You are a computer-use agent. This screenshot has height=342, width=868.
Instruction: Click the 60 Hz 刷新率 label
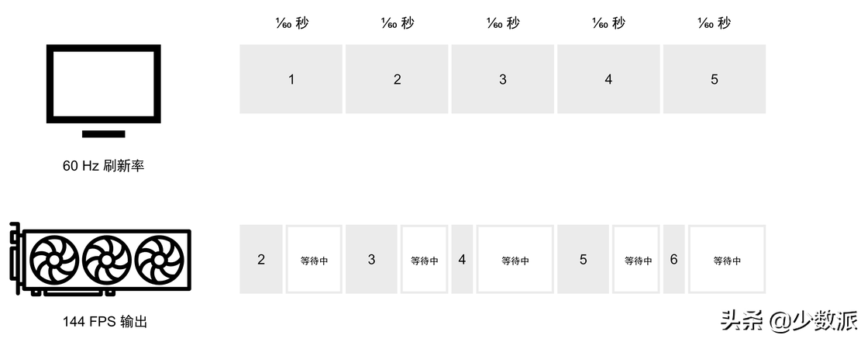[104, 166]
